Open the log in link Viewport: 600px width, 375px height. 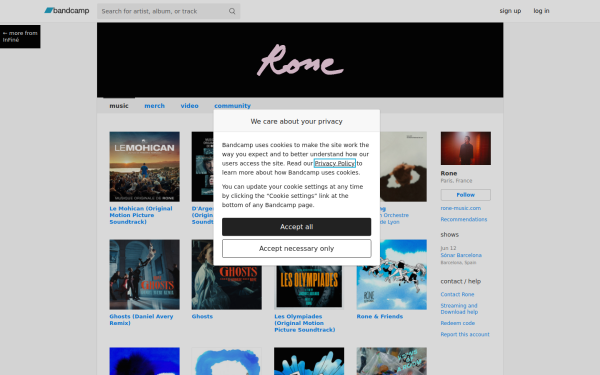[541, 11]
